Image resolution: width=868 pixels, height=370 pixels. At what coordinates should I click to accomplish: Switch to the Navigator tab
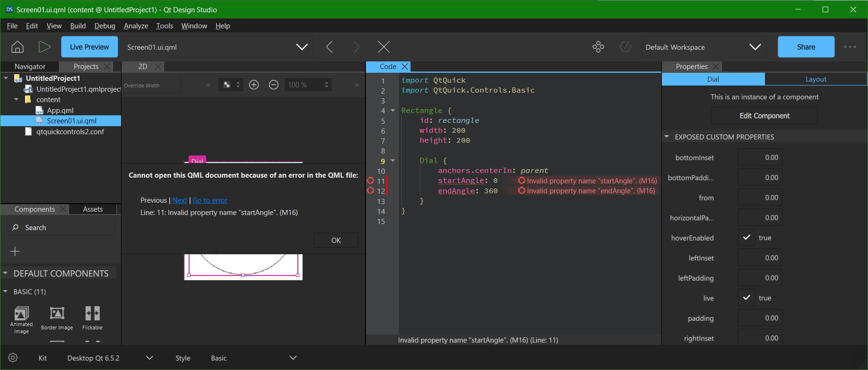(30, 67)
